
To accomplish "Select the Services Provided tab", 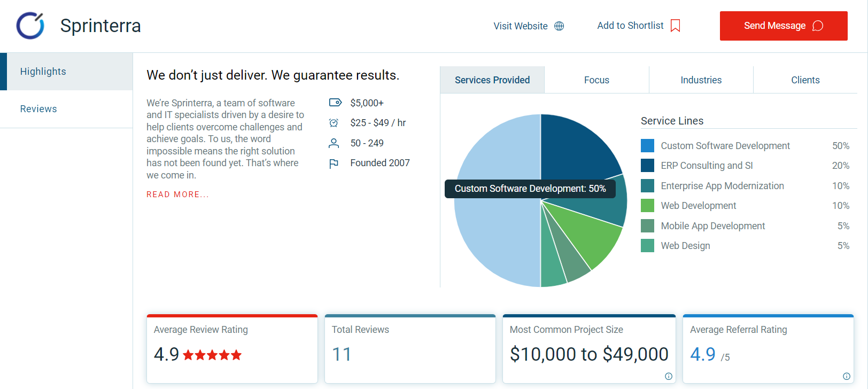I will (492, 80).
